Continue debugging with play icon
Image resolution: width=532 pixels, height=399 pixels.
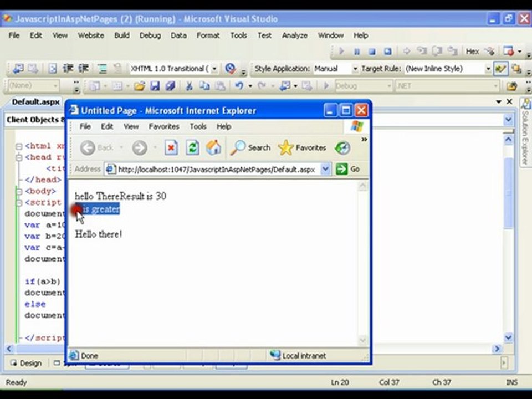[x=342, y=51]
